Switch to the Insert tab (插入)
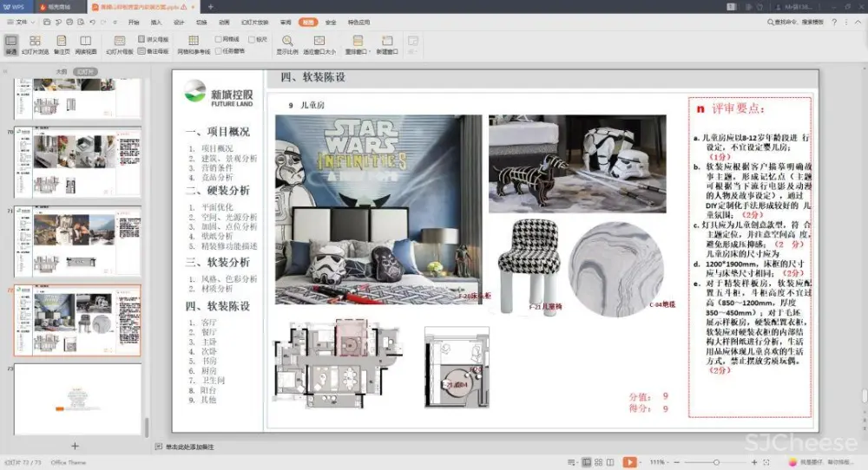 coord(156,22)
